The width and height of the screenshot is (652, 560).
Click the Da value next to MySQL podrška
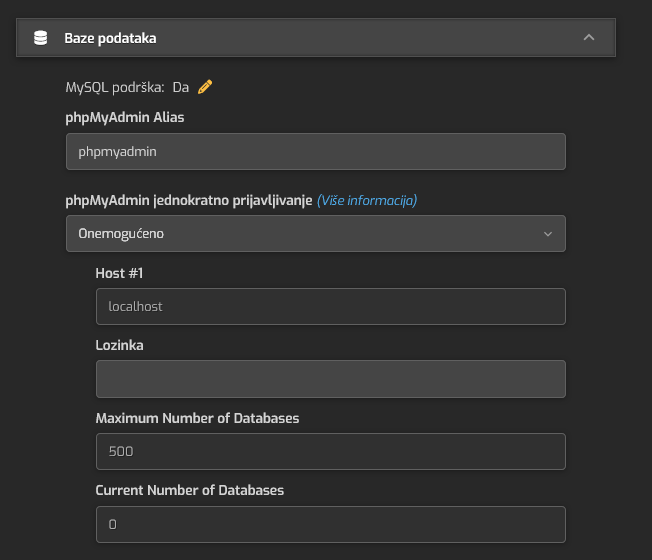tap(181, 87)
